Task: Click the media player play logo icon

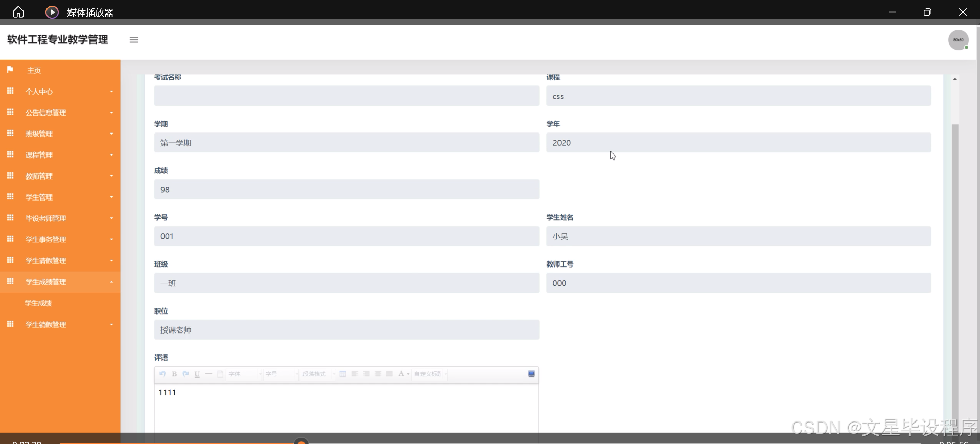Action: click(x=52, y=12)
